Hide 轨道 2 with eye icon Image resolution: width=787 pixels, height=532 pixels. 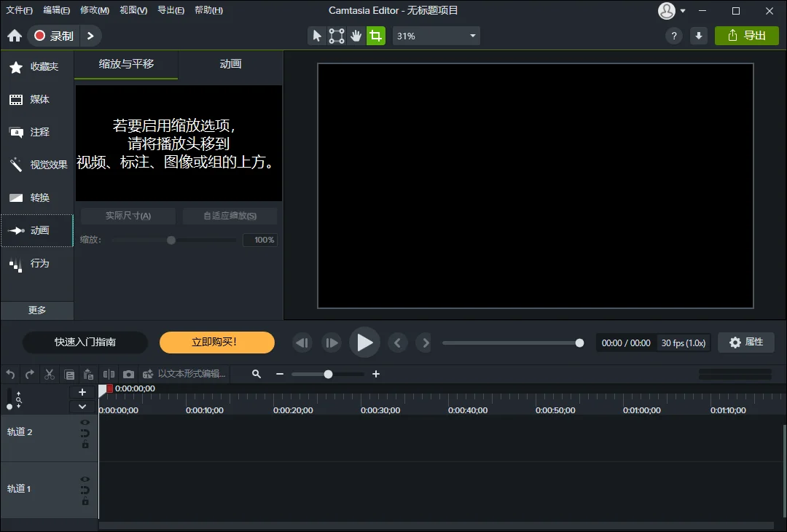tap(85, 423)
